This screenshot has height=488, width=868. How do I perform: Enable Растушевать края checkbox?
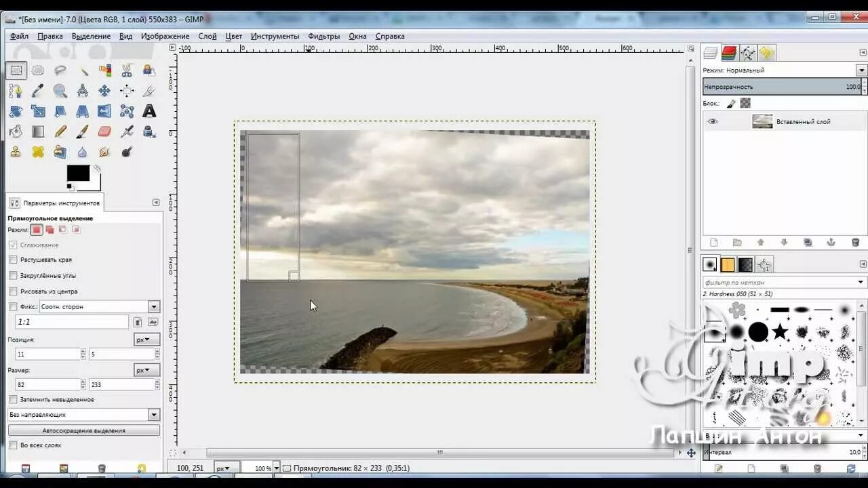click(x=13, y=260)
